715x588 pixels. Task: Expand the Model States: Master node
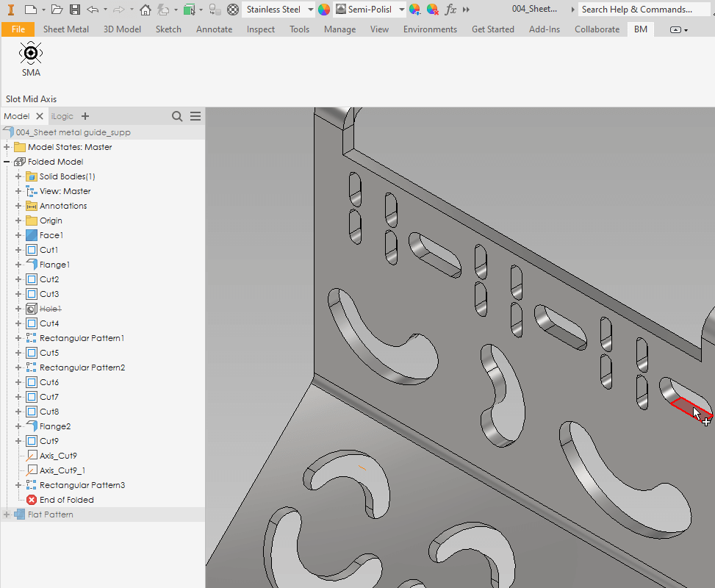7,147
